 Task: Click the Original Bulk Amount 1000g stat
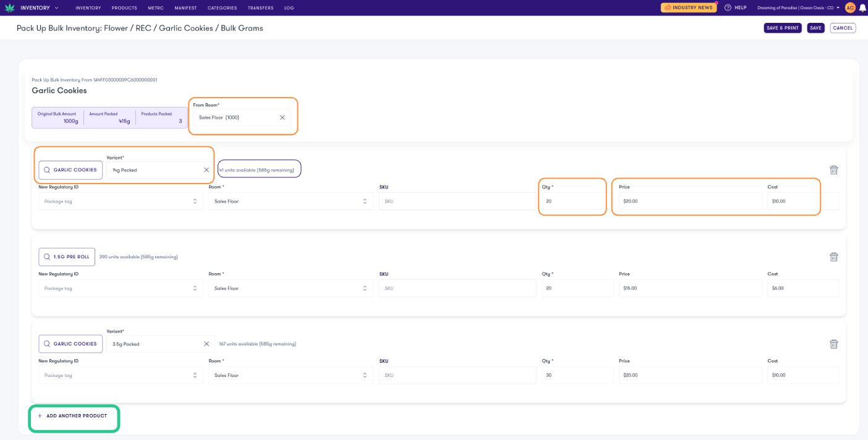pyautogui.click(x=57, y=117)
